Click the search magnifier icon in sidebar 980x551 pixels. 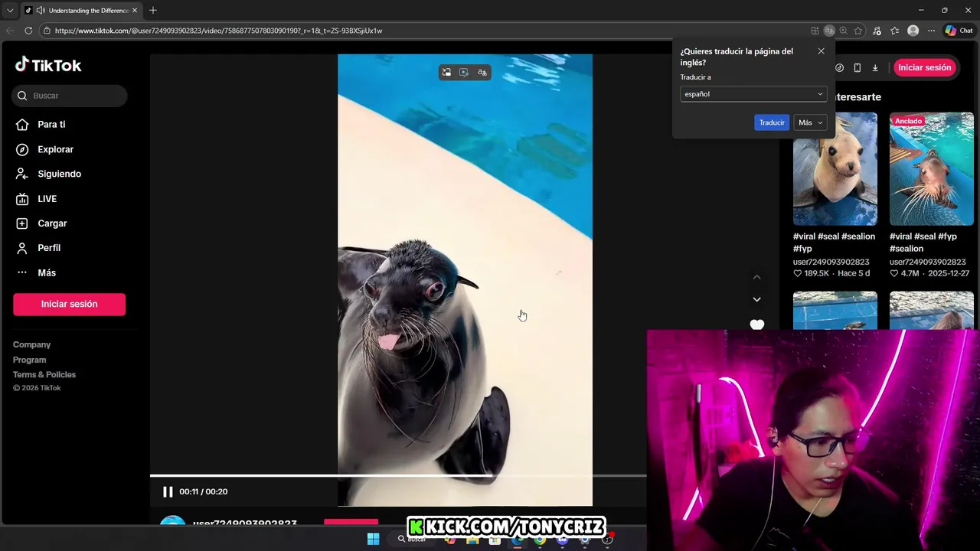pyautogui.click(x=22, y=96)
